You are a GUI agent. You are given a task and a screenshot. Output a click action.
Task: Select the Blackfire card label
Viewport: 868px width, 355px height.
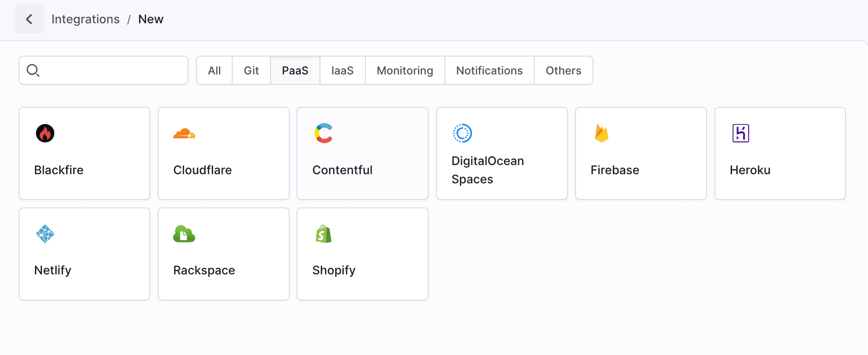(59, 170)
